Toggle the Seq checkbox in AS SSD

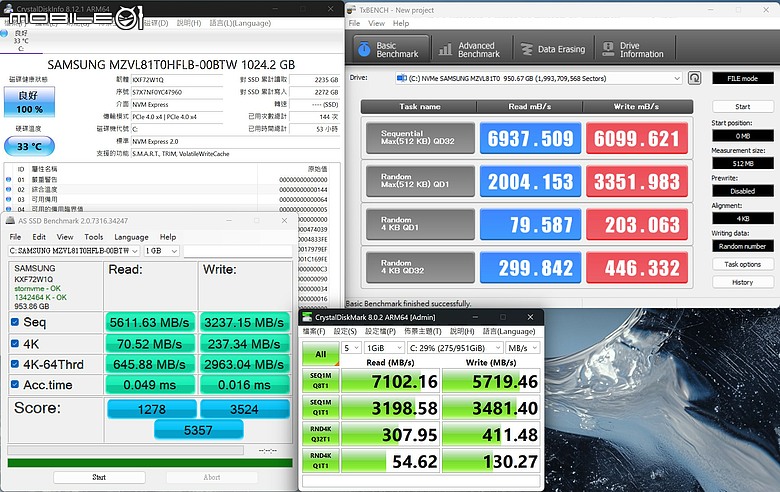pyautogui.click(x=15, y=322)
